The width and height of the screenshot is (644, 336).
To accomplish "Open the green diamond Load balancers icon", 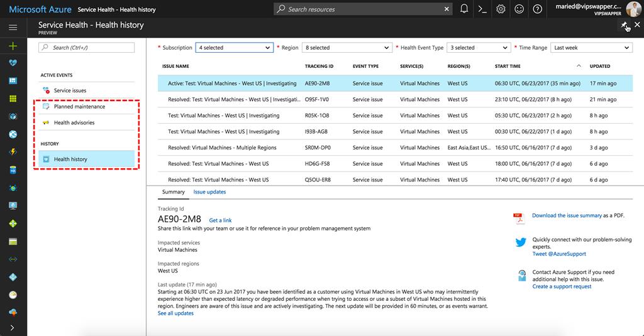I will coord(13,224).
